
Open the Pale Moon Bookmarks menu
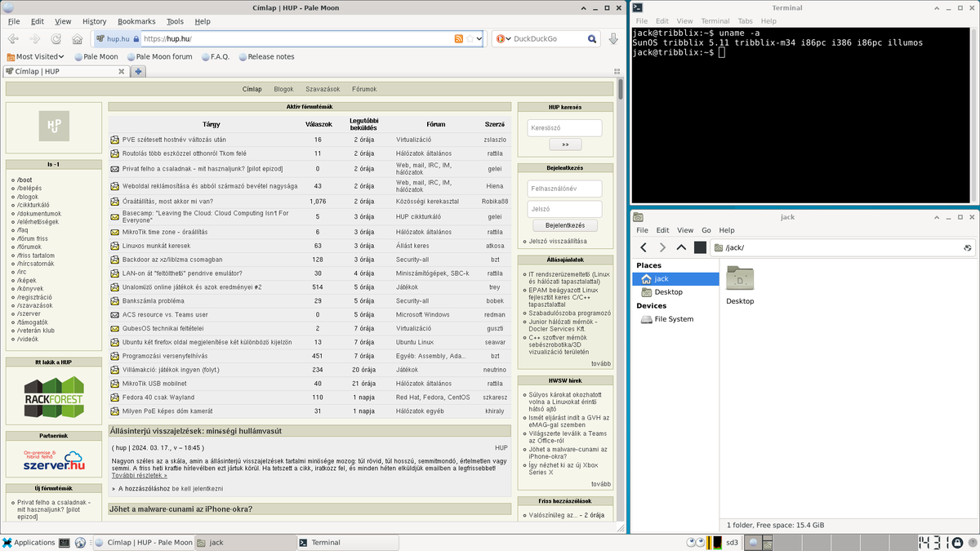point(136,21)
